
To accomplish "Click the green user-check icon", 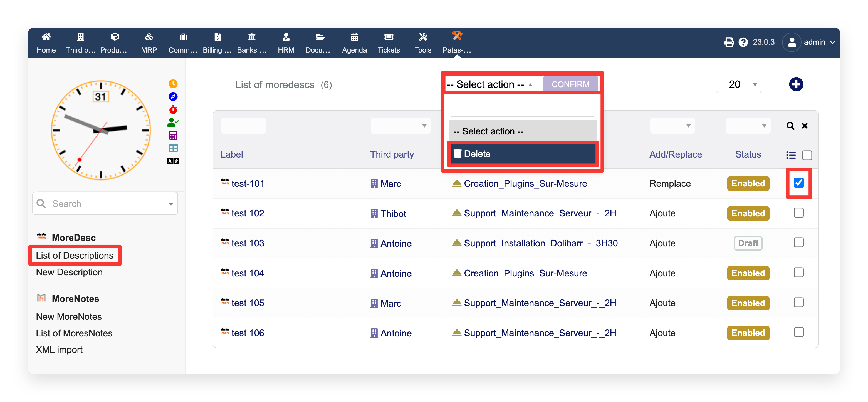I will coord(173,122).
